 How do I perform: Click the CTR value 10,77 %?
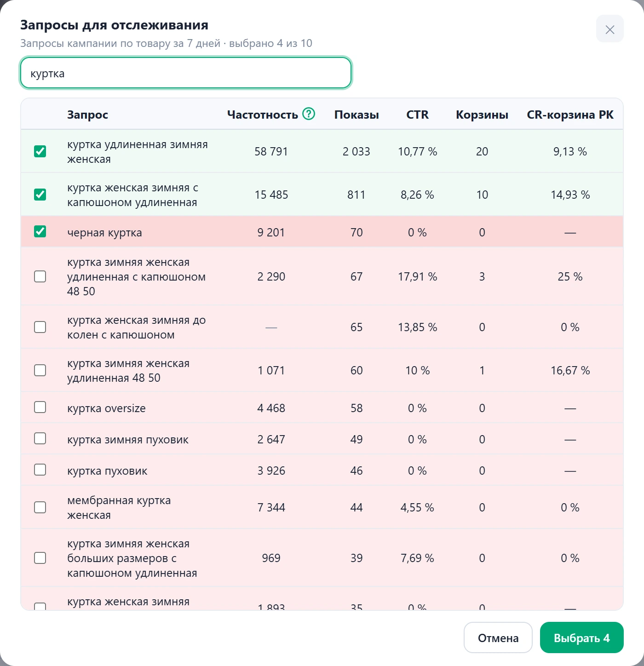tap(418, 151)
